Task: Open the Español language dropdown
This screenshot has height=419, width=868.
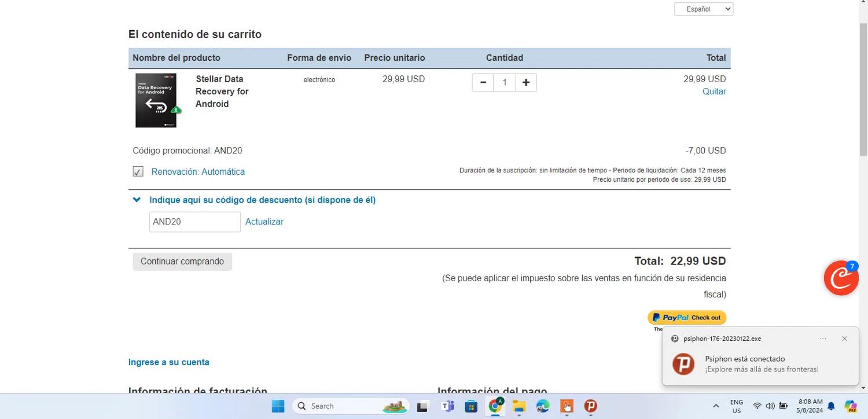Action: coord(703,9)
